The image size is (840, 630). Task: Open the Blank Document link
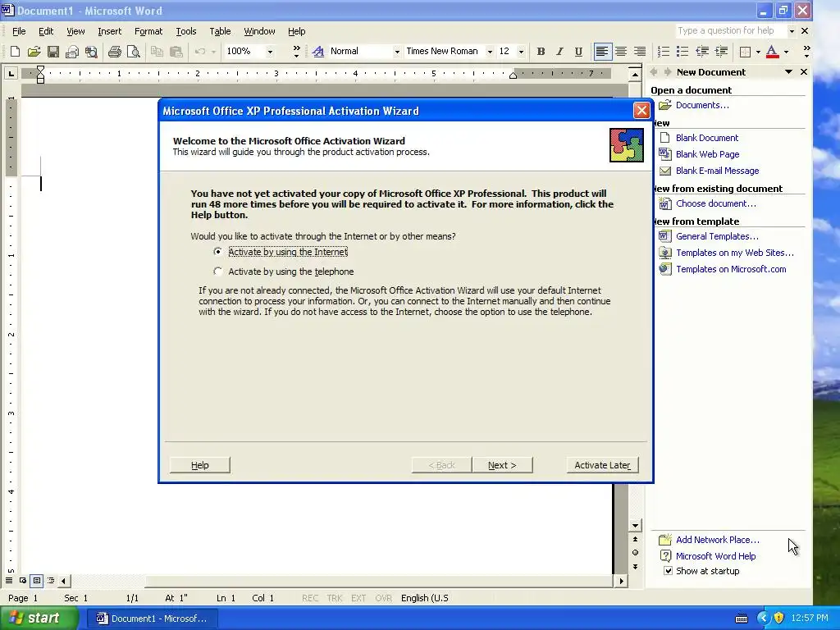pyautogui.click(x=706, y=138)
